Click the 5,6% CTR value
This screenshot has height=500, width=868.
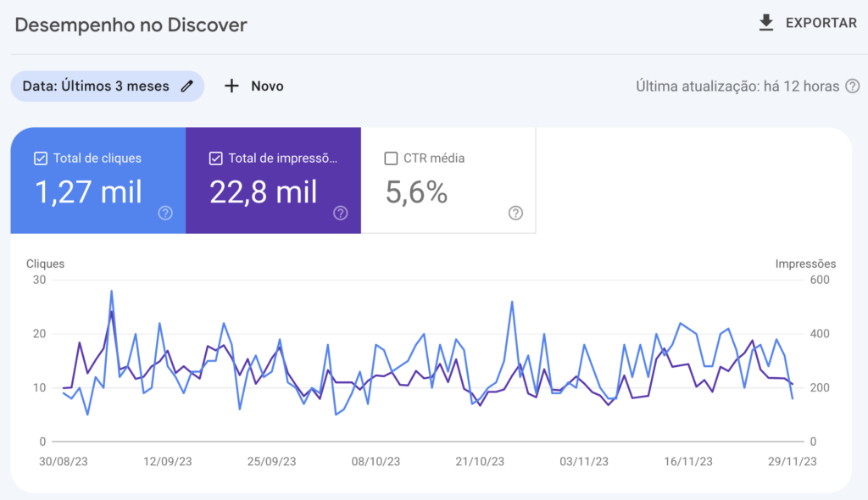[416, 192]
